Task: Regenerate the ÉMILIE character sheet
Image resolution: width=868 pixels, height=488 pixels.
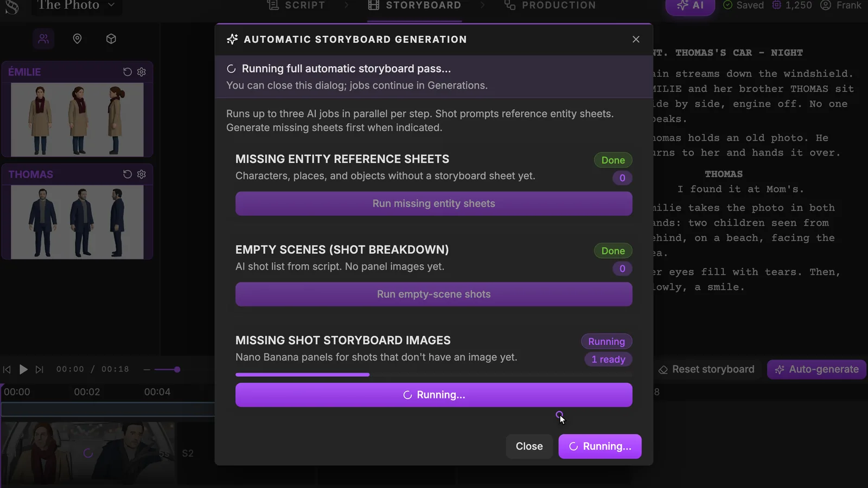Action: point(127,72)
